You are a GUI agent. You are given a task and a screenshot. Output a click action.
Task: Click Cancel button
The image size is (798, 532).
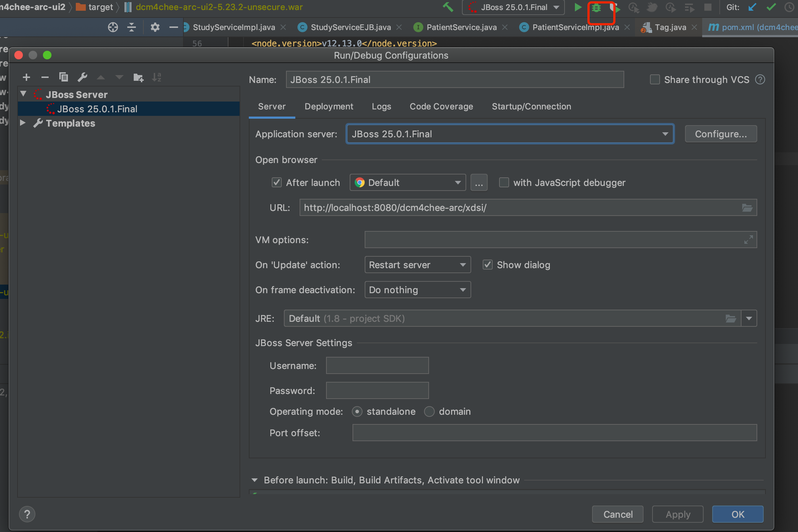click(618, 514)
